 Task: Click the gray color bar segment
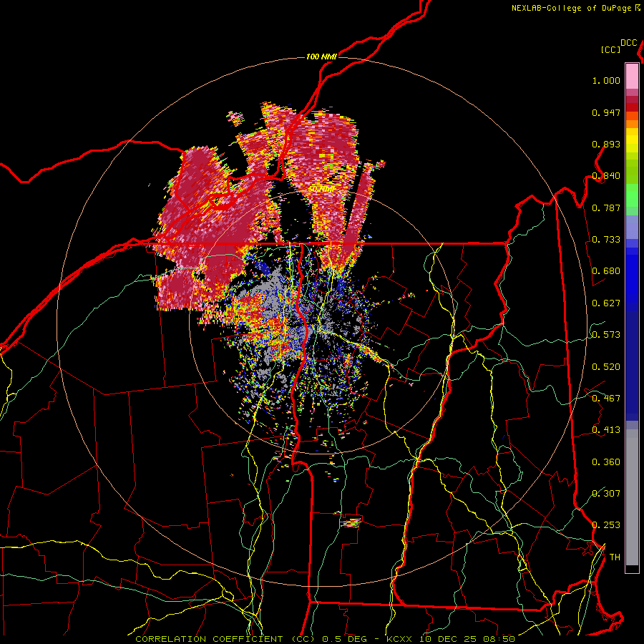coord(632,497)
